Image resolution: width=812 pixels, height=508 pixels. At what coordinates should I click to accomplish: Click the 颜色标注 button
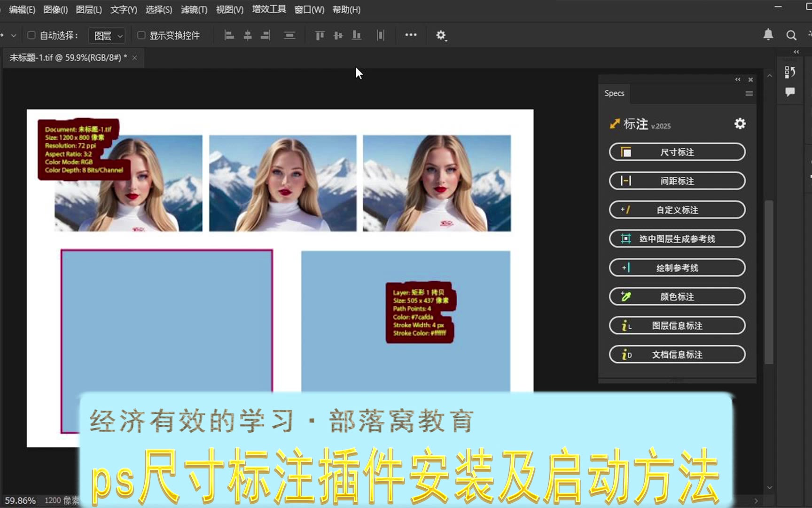pyautogui.click(x=677, y=297)
